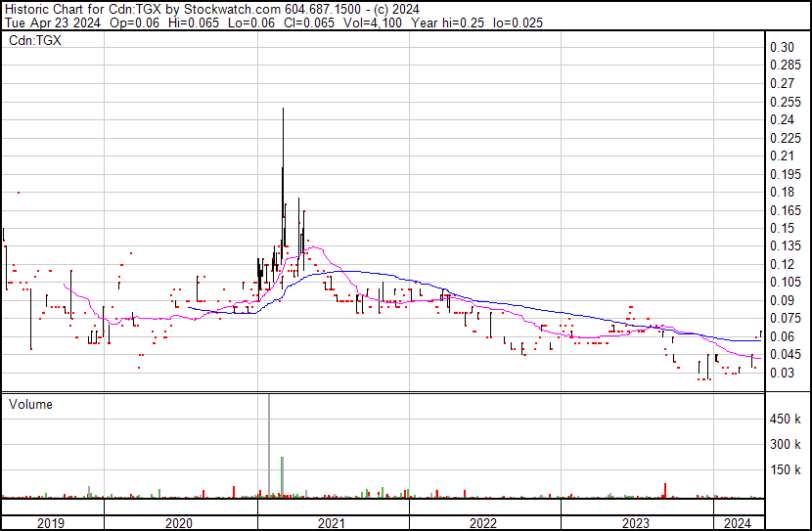Click the Volume panel label

pos(30,404)
